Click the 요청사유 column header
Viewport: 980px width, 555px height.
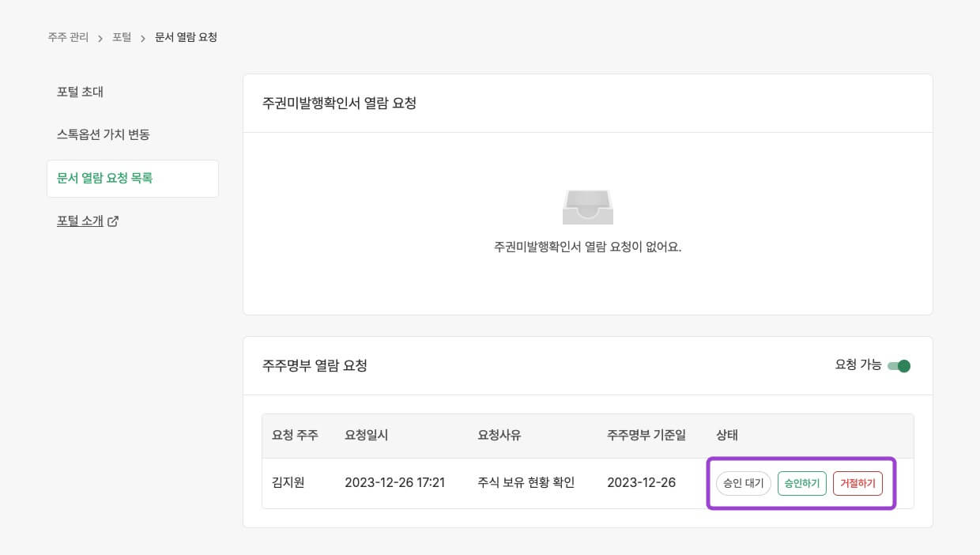(x=499, y=436)
